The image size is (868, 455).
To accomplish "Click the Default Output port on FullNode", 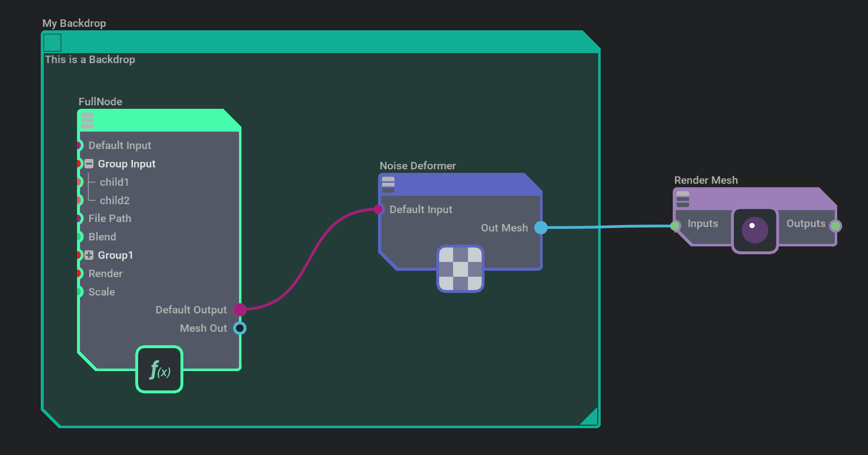I will click(x=240, y=309).
